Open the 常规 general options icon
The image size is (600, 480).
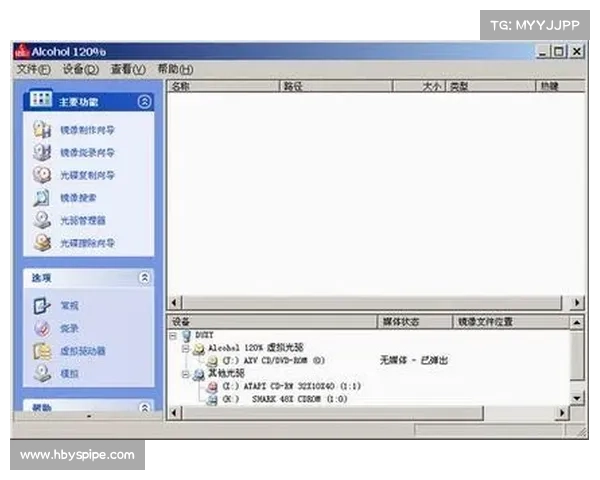pyautogui.click(x=42, y=305)
